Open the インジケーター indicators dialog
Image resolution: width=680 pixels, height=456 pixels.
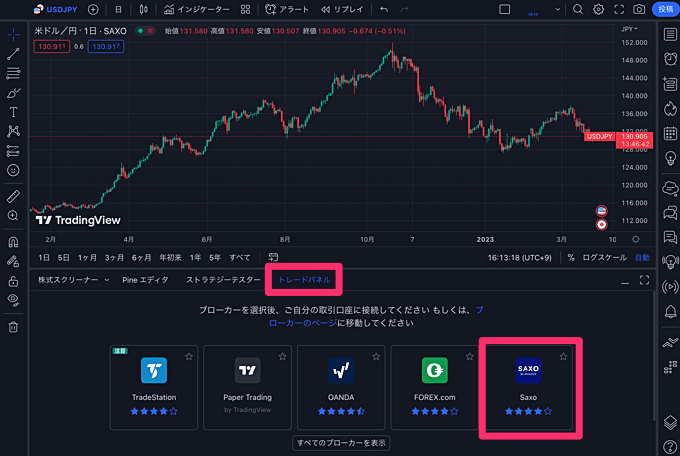pyautogui.click(x=196, y=10)
